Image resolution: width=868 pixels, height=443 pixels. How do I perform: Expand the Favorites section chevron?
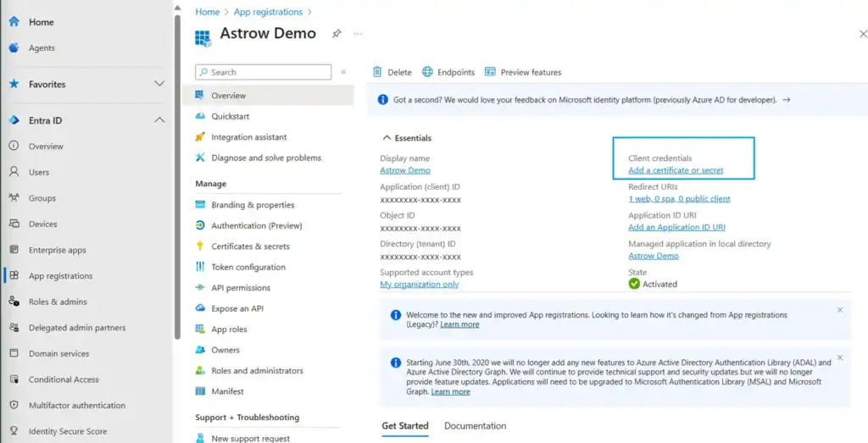(x=159, y=84)
